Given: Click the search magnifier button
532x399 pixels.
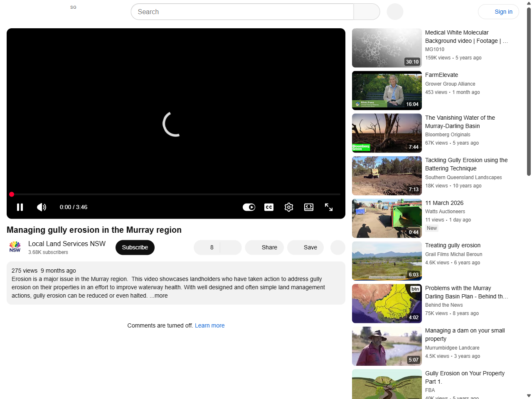Looking at the screenshot, I should pyautogui.click(x=366, y=12).
